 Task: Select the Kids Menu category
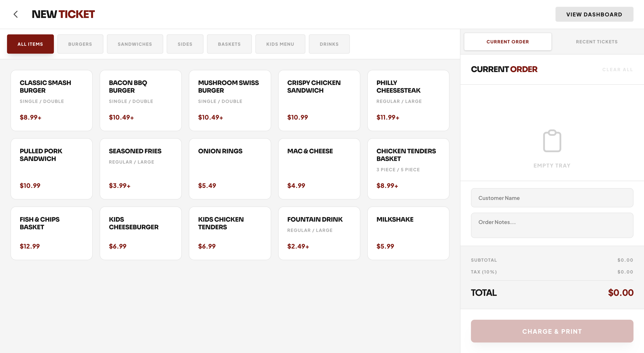click(280, 44)
